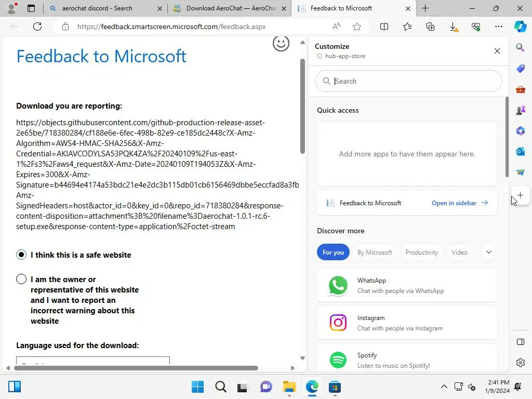
Task: Close the Customize panel
Action: point(497,51)
